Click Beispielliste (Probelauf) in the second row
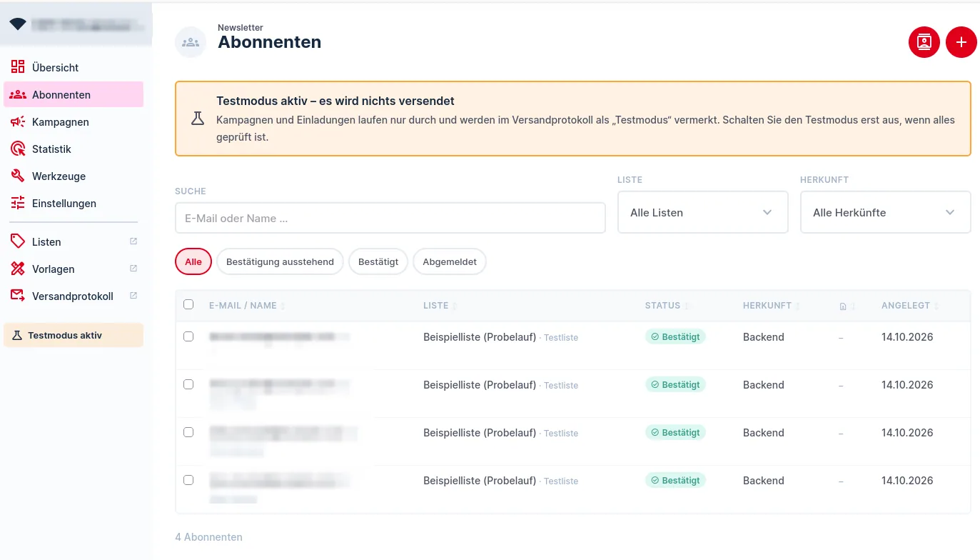Image resolution: width=980 pixels, height=560 pixels. [480, 385]
